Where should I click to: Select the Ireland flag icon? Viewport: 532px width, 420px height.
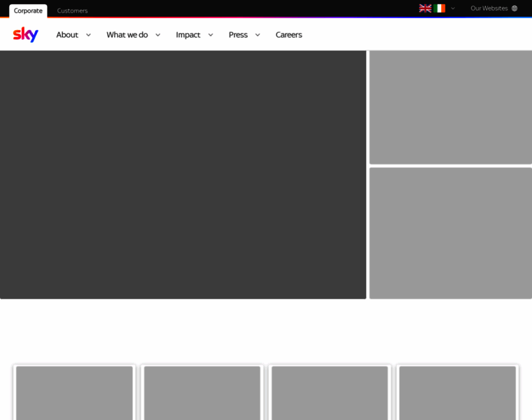pos(439,8)
